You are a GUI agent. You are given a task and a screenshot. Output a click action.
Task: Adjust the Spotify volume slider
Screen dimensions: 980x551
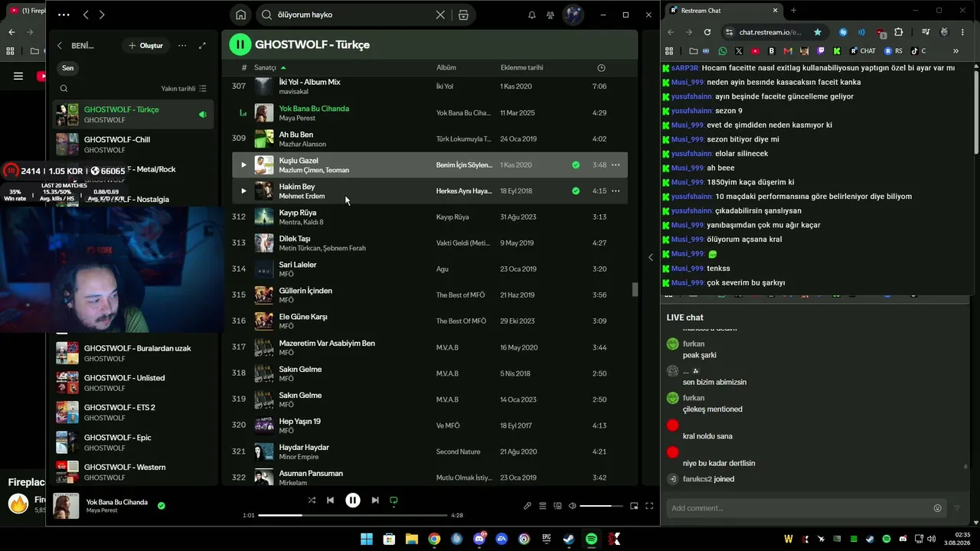click(601, 506)
